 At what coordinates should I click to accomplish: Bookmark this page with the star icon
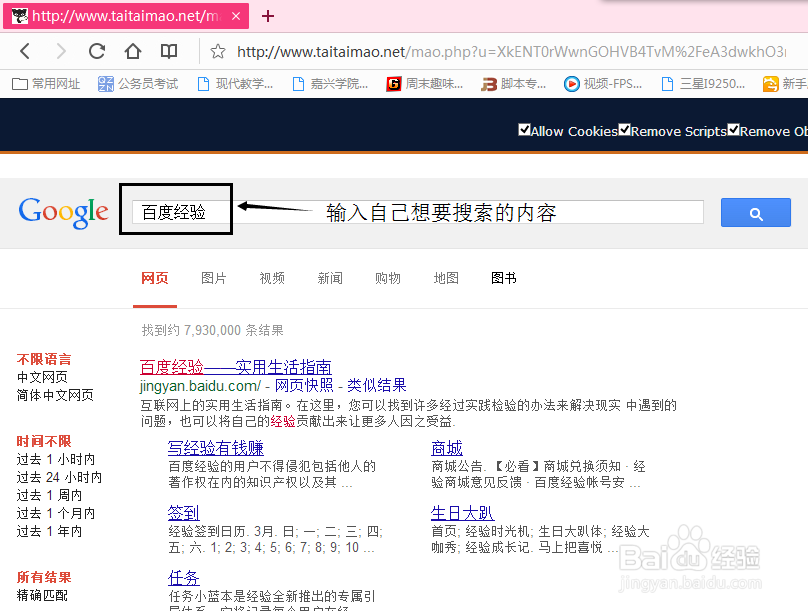pos(218,52)
